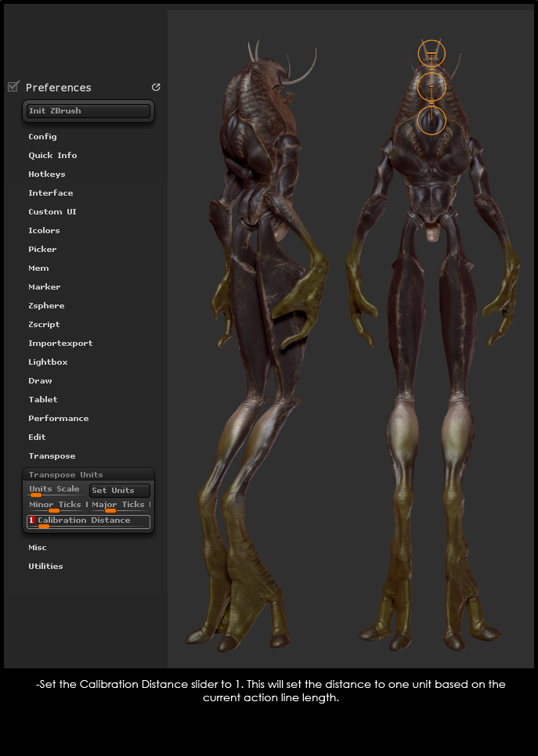The width and height of the screenshot is (538, 756).
Task: Open the Custom UI section
Action: point(52,211)
